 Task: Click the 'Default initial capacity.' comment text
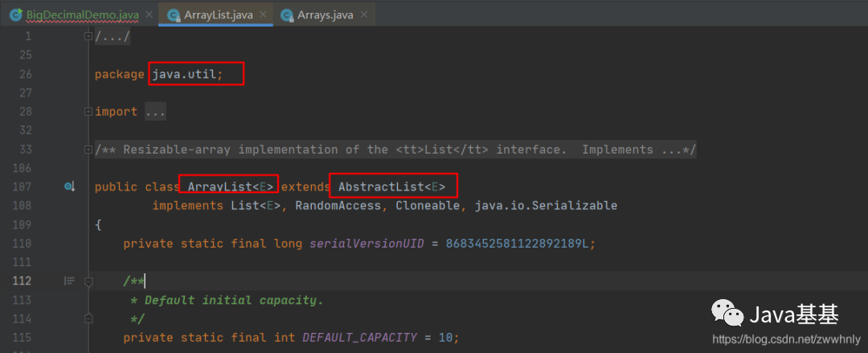[x=234, y=301]
